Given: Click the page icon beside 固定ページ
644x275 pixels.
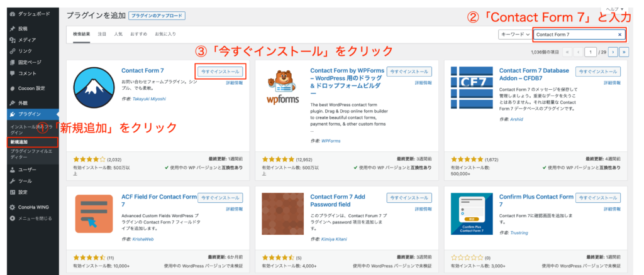Looking at the screenshot, I should (x=13, y=62).
